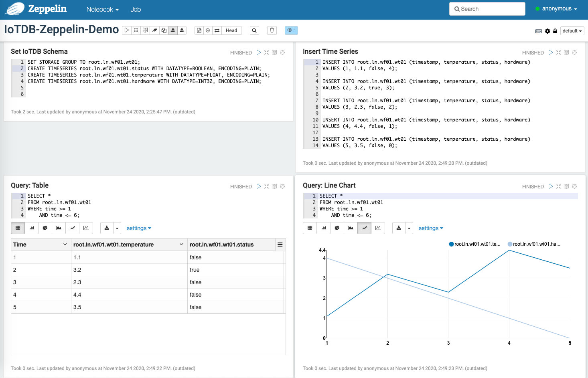Image resolution: width=588 pixels, height=378 pixels.
Task: Switch the Line Chart paragraph to scatter chart
Action: 378,228
